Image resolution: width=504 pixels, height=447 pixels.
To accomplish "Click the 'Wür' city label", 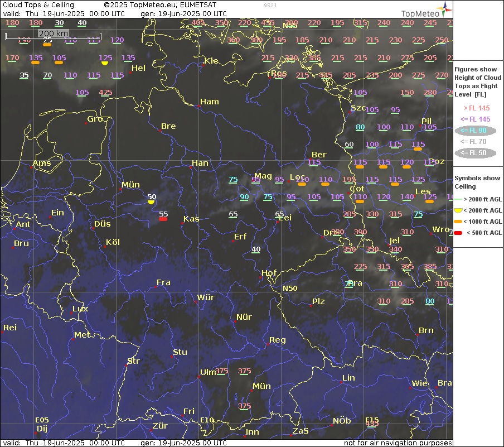I will (206, 297).
